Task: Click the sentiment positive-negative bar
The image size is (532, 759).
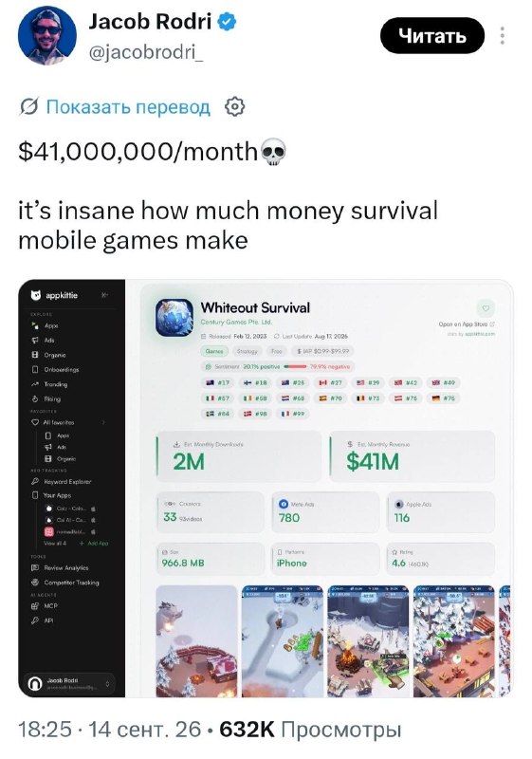Action: coord(295,366)
